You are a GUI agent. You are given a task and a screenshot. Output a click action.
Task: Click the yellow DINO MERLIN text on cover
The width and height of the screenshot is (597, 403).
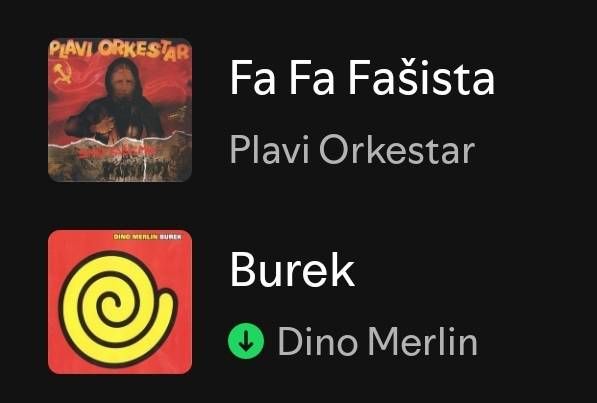point(136,237)
